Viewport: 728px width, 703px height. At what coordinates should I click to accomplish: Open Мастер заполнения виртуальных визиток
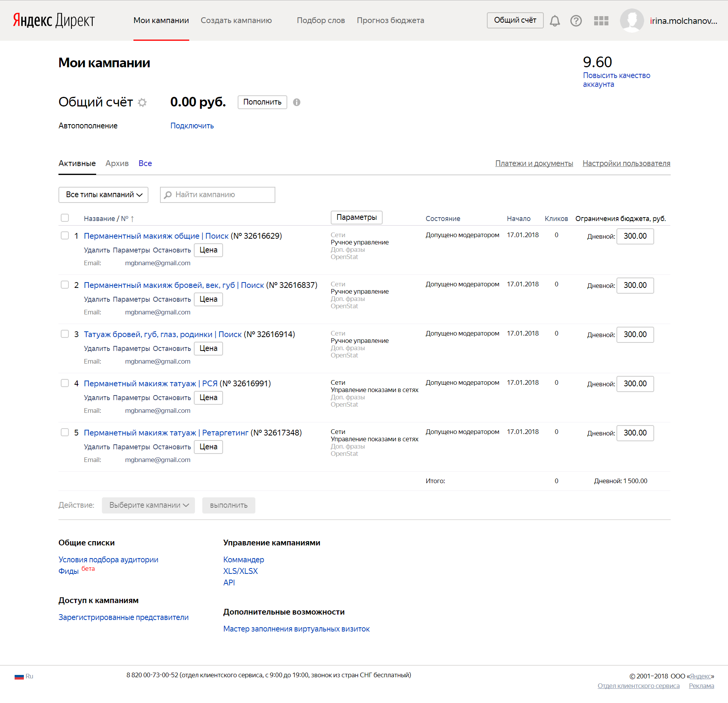297,629
